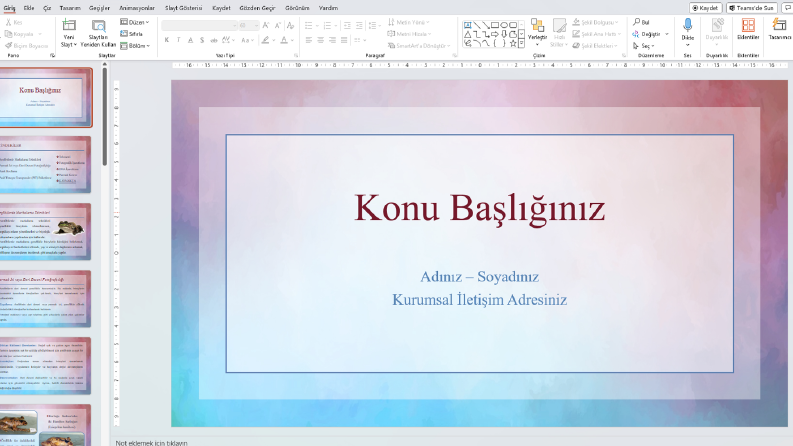The width and height of the screenshot is (793, 446).
Task: Click the Hızlı Stiller quick styles icon
Action: coord(559,26)
